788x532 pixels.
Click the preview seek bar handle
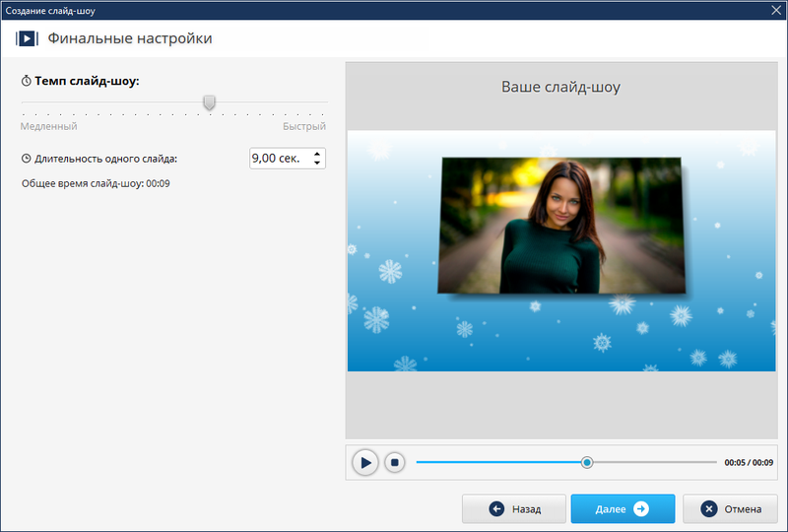(x=586, y=462)
